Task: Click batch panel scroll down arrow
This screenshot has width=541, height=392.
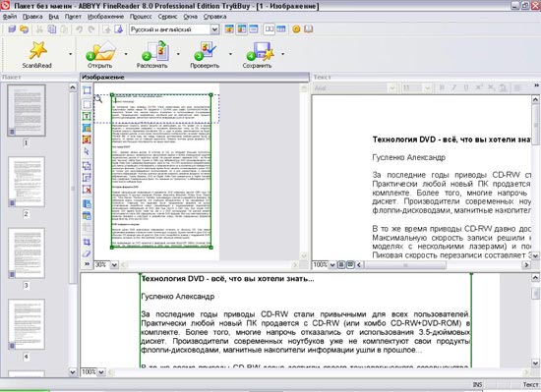Action: pyautogui.click(x=73, y=372)
